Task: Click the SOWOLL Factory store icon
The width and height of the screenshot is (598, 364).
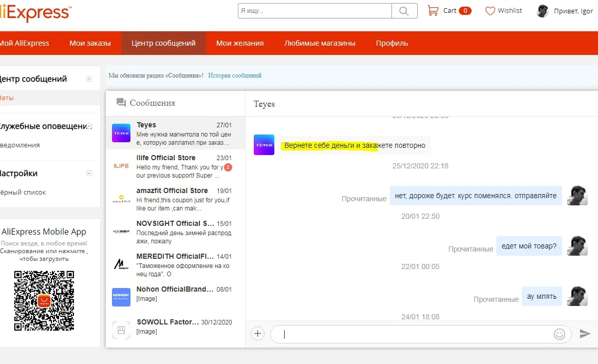Action: (x=121, y=330)
